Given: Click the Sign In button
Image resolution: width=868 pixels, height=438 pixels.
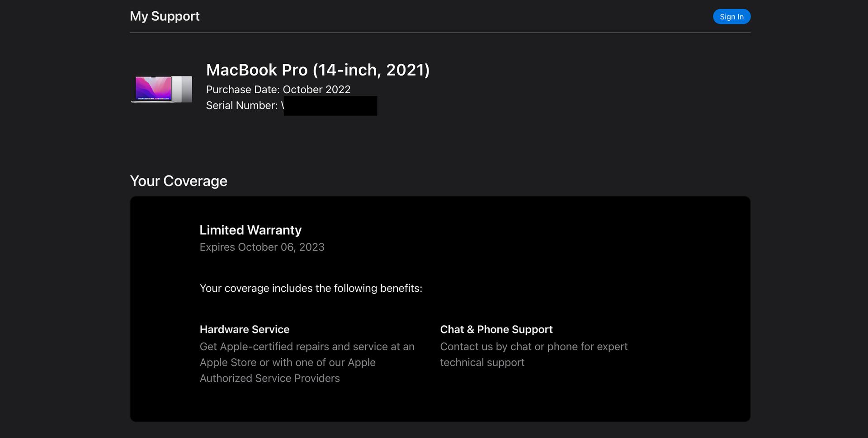Looking at the screenshot, I should pos(731,17).
